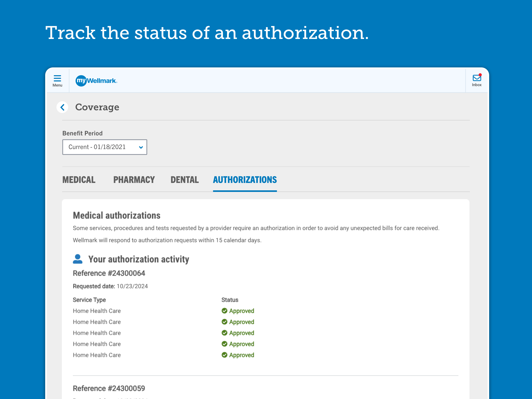
Task: Click the myWellmark logo
Action: pyautogui.click(x=96, y=81)
